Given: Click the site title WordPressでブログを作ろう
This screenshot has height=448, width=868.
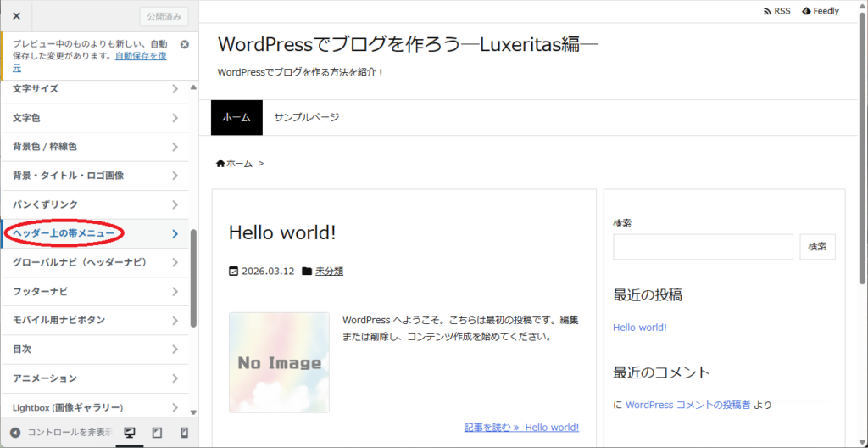Looking at the screenshot, I should (409, 44).
